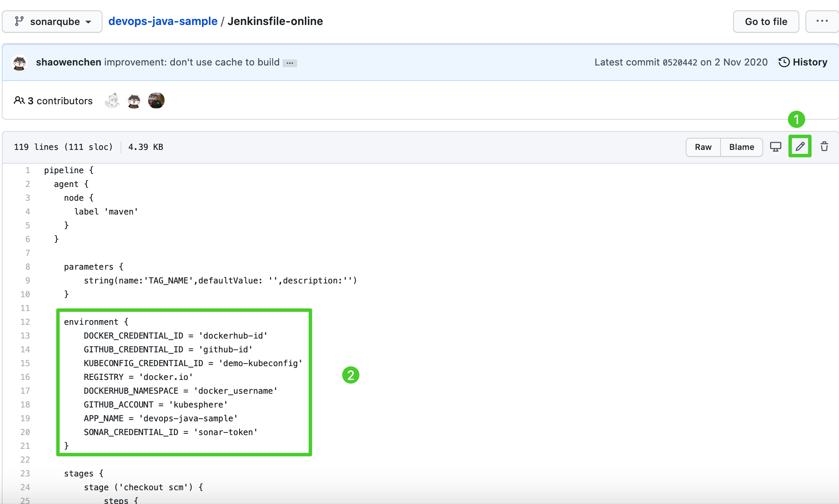
Task: Click line number 1 to select it
Action: coord(27,171)
